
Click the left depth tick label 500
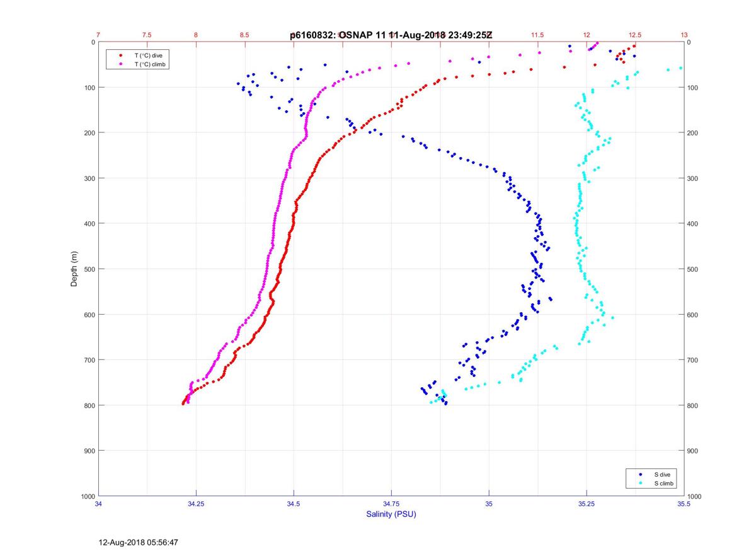89,269
